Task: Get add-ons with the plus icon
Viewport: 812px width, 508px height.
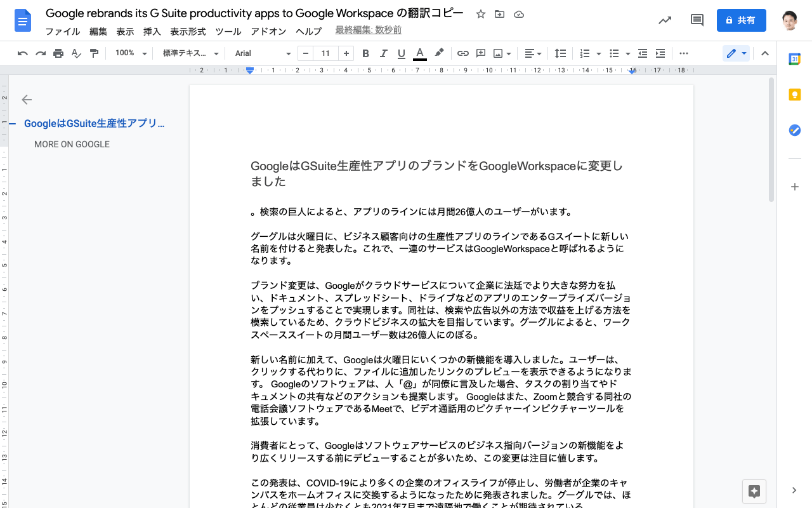Action: 794,187
